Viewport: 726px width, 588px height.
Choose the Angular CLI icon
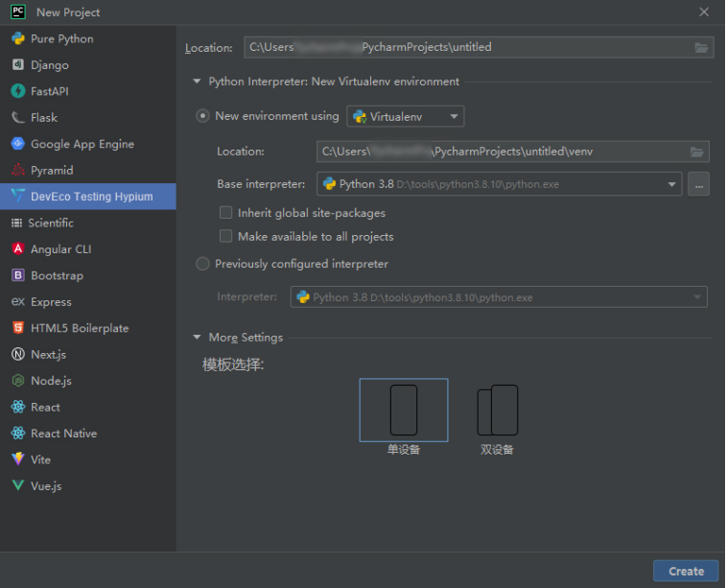tap(17, 249)
